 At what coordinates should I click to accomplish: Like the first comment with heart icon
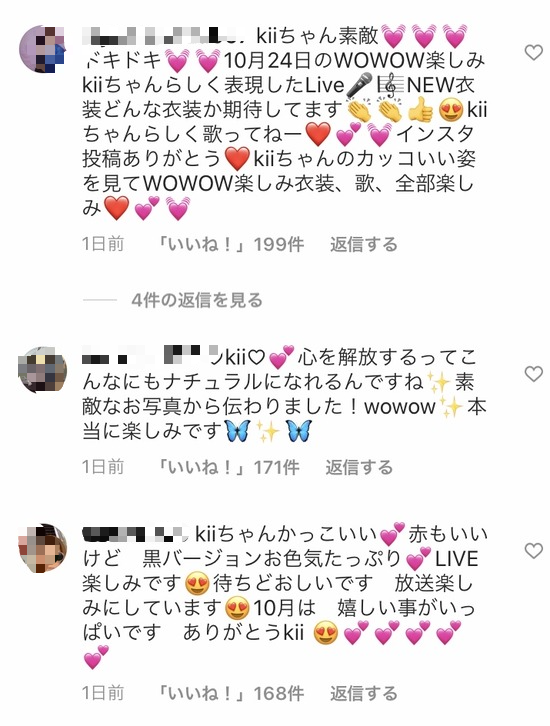pos(533,52)
